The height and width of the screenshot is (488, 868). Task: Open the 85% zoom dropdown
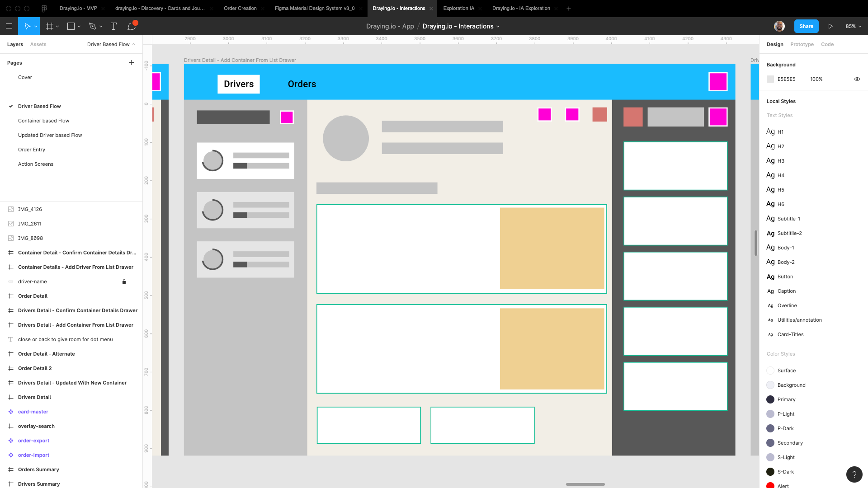853,26
